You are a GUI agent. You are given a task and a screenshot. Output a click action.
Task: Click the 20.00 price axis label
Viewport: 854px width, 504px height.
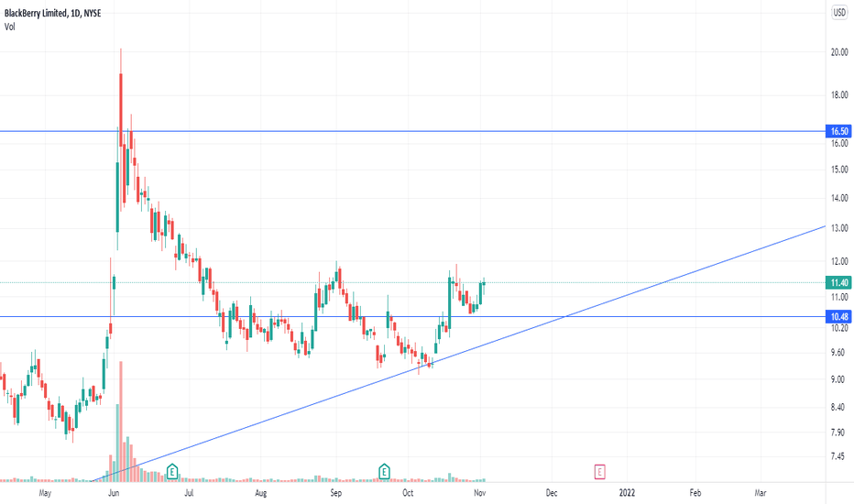coord(839,52)
